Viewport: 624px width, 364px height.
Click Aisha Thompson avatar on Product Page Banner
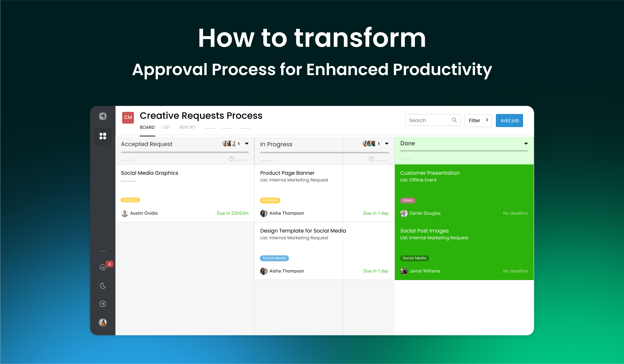pyautogui.click(x=264, y=213)
